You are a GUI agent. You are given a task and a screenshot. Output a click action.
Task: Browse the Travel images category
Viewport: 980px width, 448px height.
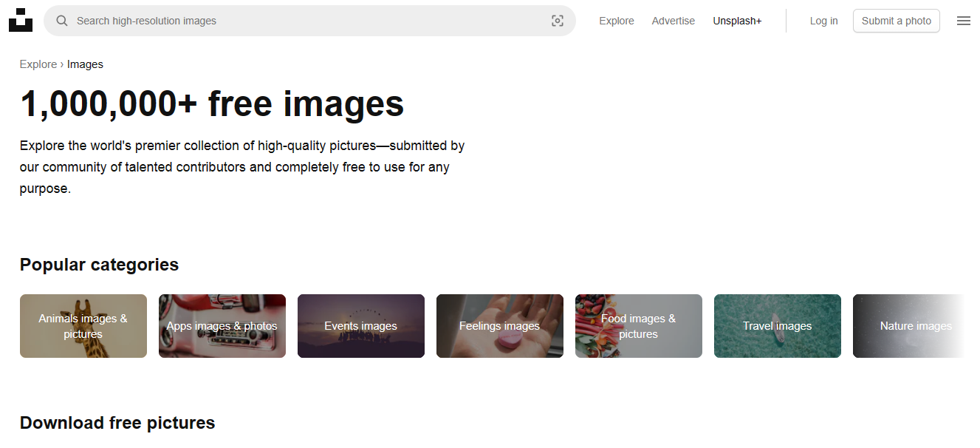click(777, 326)
